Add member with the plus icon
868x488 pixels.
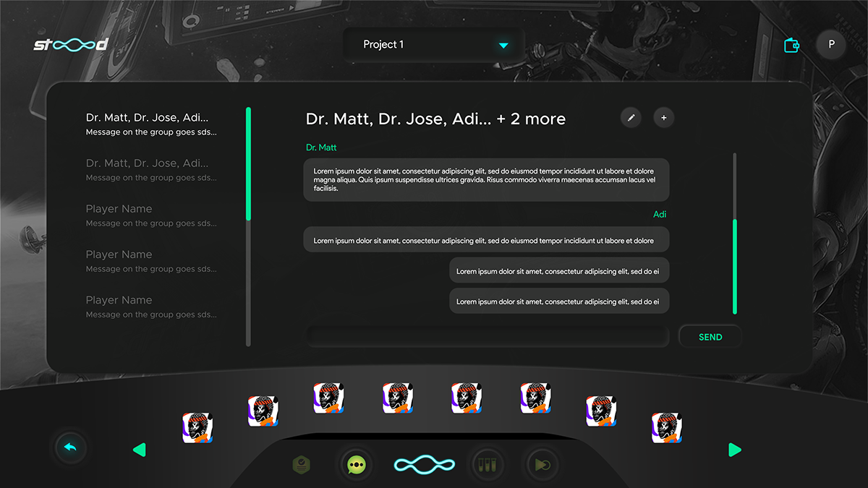click(664, 118)
